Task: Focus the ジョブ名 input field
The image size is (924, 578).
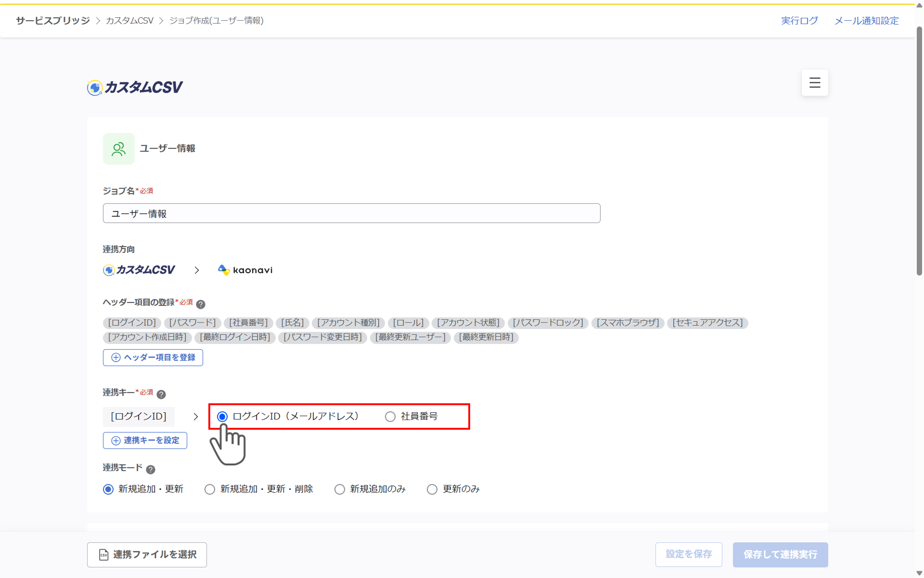Action: (351, 213)
